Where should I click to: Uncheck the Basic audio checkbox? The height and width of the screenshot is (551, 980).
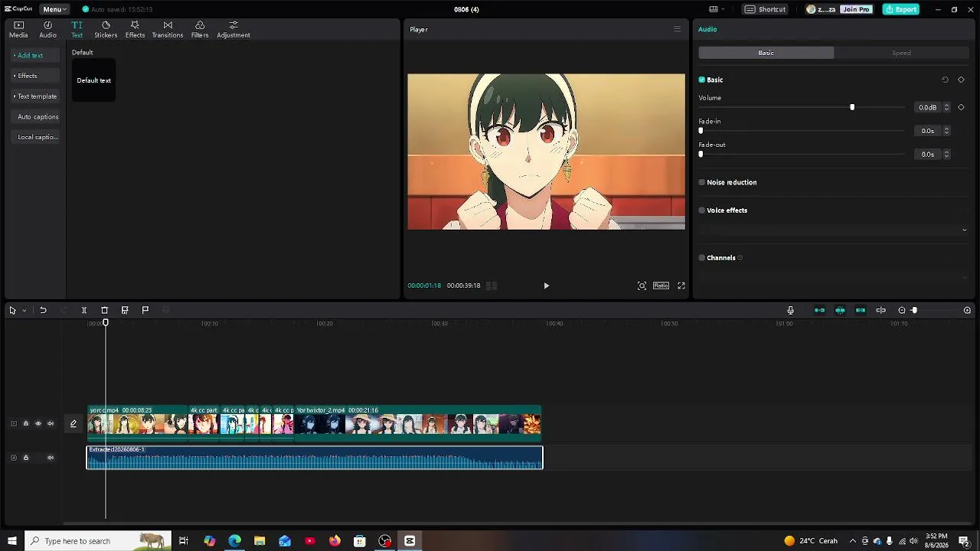click(x=702, y=80)
